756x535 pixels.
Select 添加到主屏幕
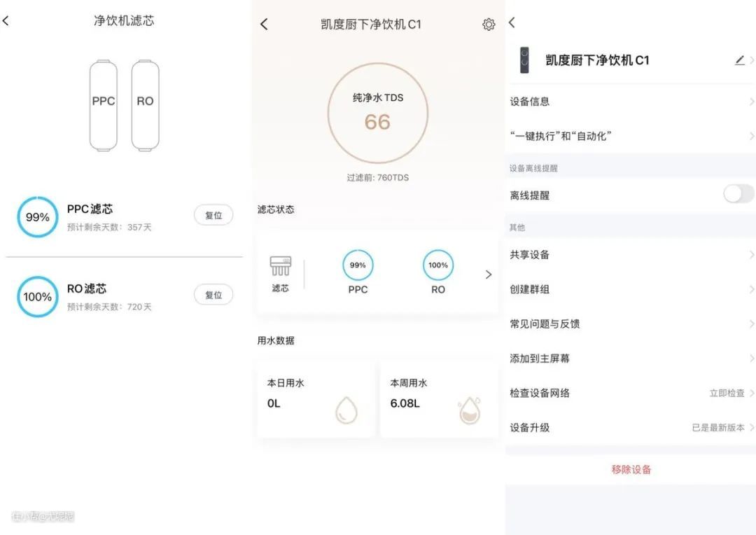(631, 359)
